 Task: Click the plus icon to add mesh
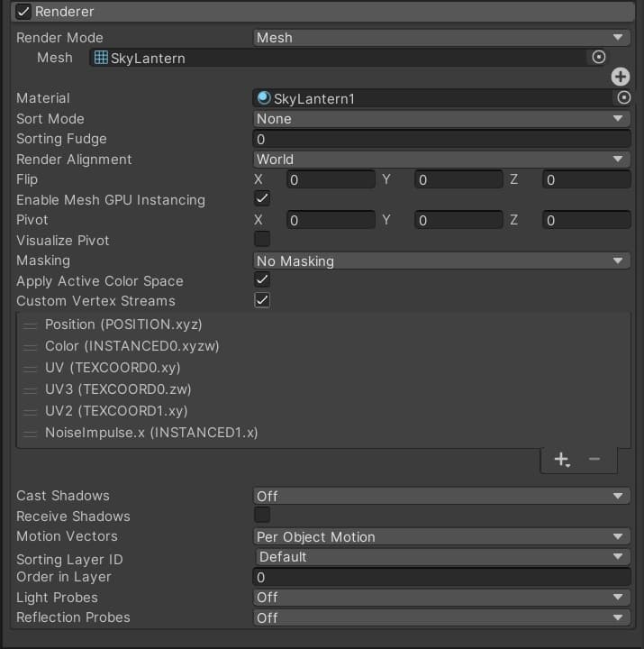coord(621,78)
